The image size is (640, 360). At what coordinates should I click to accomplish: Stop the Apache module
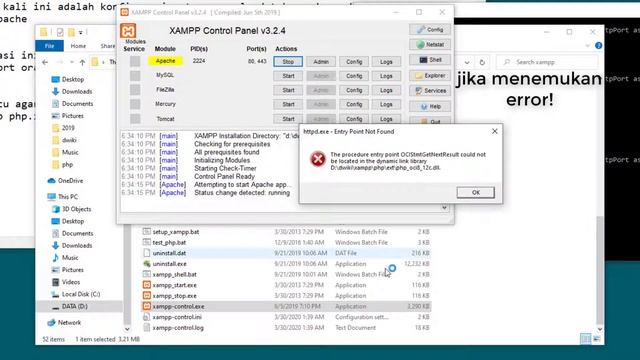(x=288, y=62)
